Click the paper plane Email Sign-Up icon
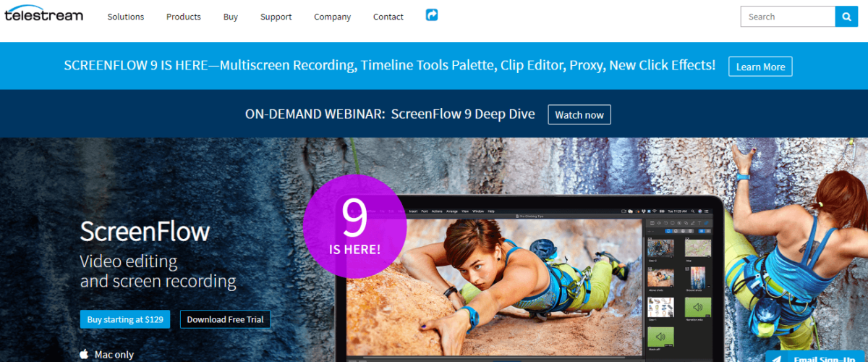 (x=775, y=358)
